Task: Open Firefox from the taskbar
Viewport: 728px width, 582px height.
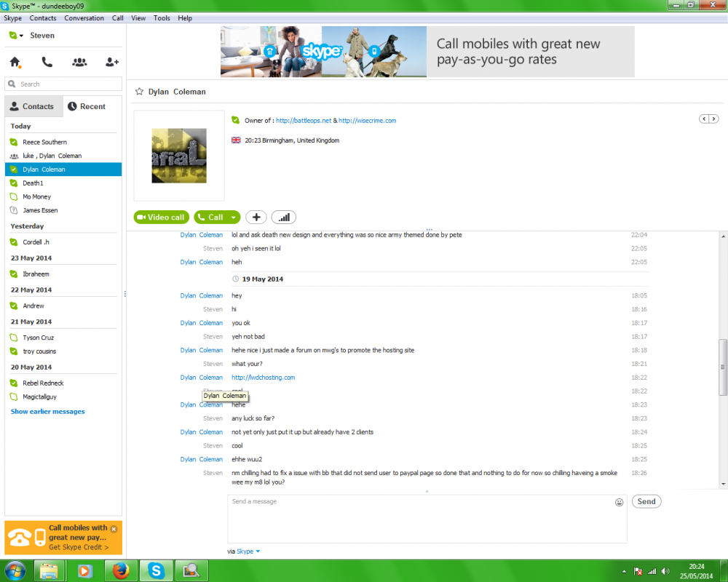Action: [120, 571]
